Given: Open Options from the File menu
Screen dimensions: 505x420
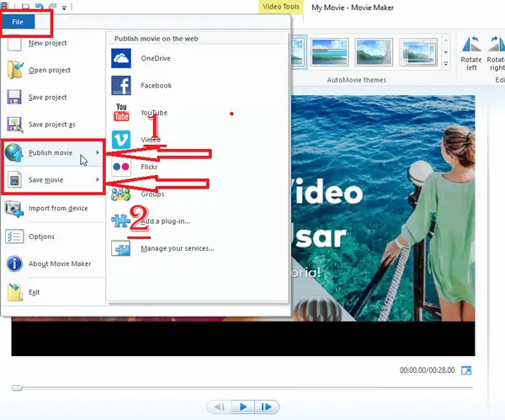Looking at the screenshot, I should pos(53,237).
